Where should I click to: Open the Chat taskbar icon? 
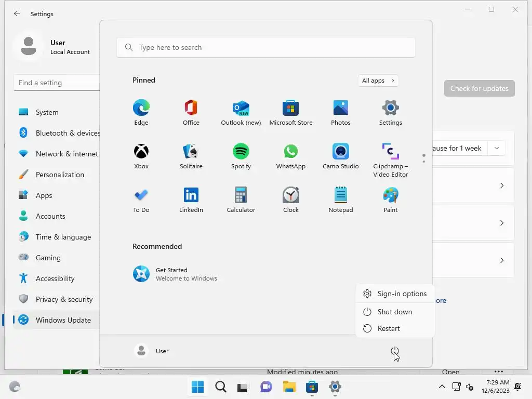coord(266,387)
